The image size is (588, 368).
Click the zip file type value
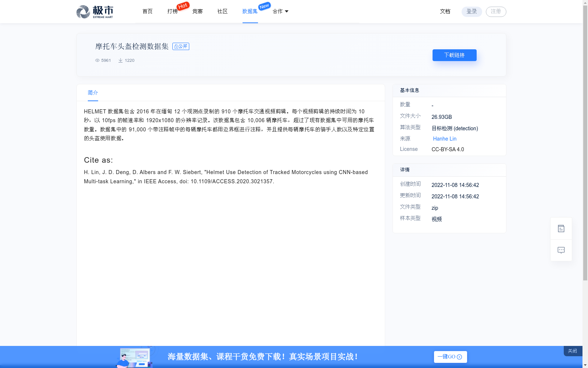tap(435, 208)
